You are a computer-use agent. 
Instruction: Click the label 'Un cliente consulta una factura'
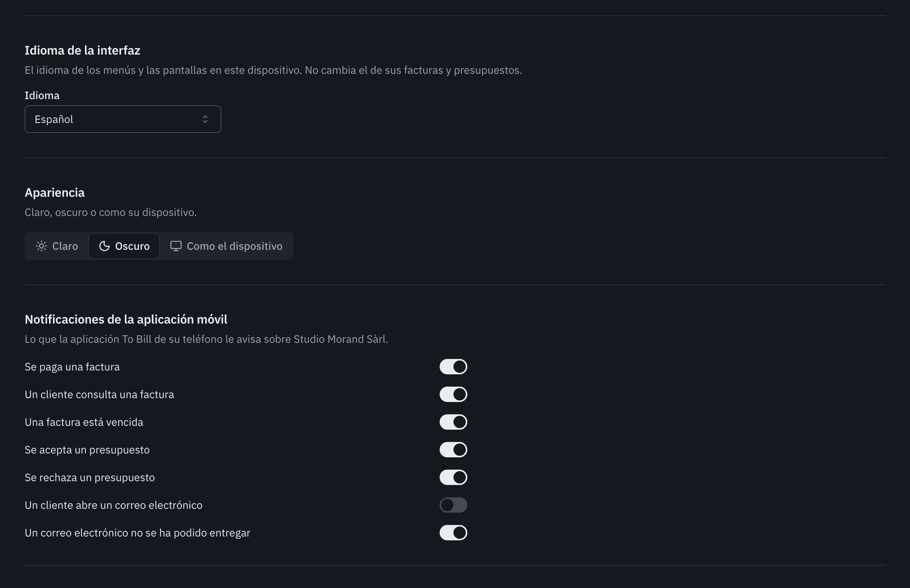(x=99, y=394)
